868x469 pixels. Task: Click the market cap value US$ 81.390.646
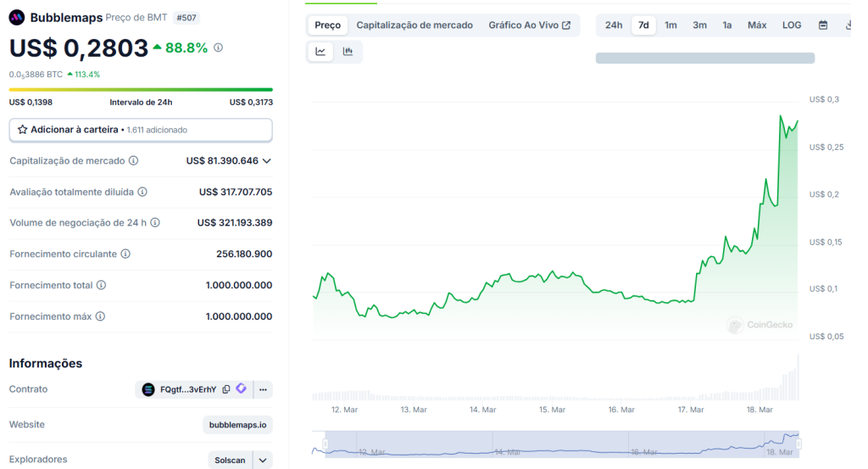[222, 160]
